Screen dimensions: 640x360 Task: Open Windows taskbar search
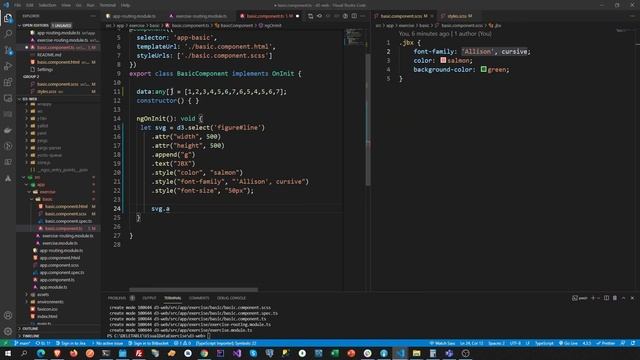(24, 353)
